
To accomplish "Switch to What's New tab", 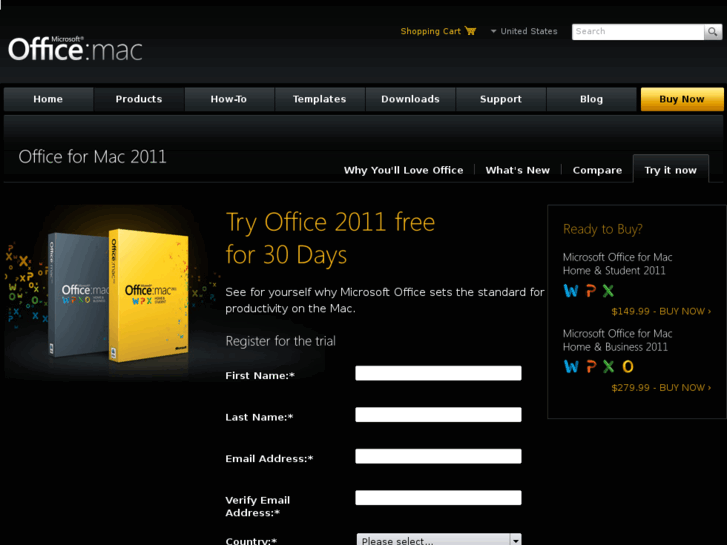I will pyautogui.click(x=517, y=170).
